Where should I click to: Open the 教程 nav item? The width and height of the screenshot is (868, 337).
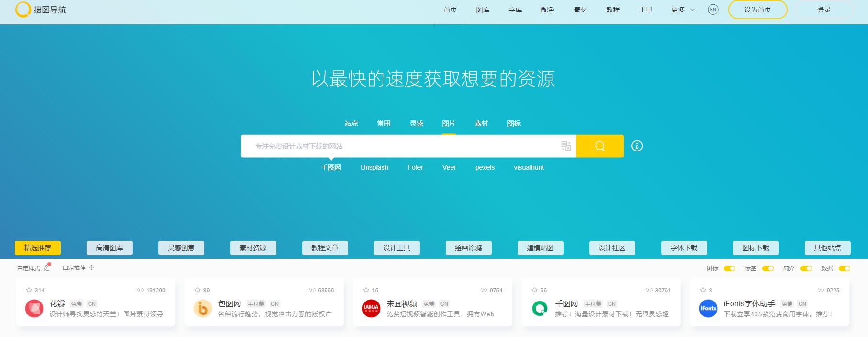coord(613,10)
